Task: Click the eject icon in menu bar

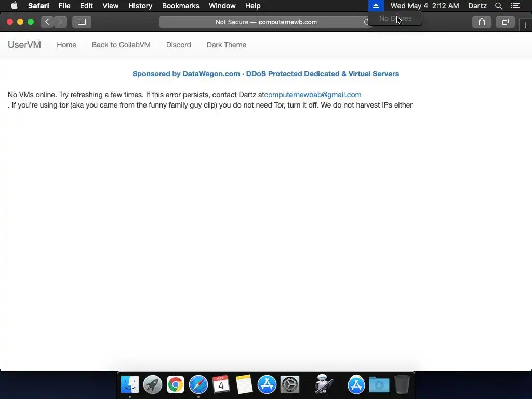Action: pos(376,6)
